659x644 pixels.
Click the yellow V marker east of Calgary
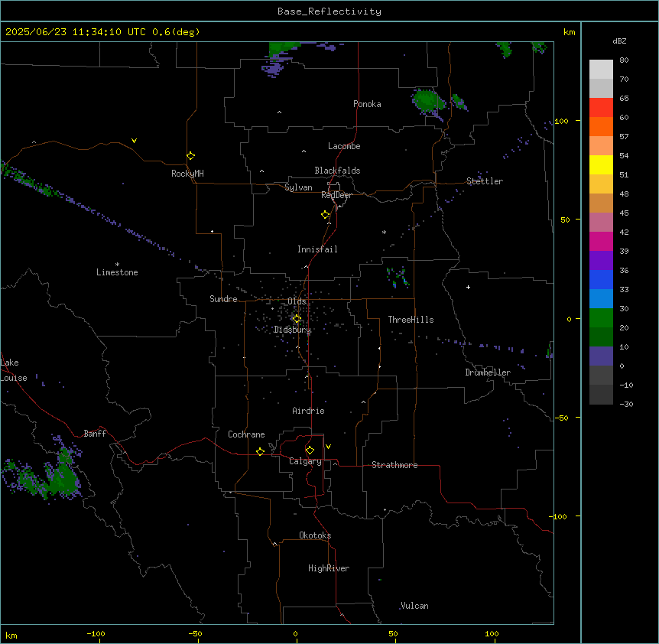point(328,447)
